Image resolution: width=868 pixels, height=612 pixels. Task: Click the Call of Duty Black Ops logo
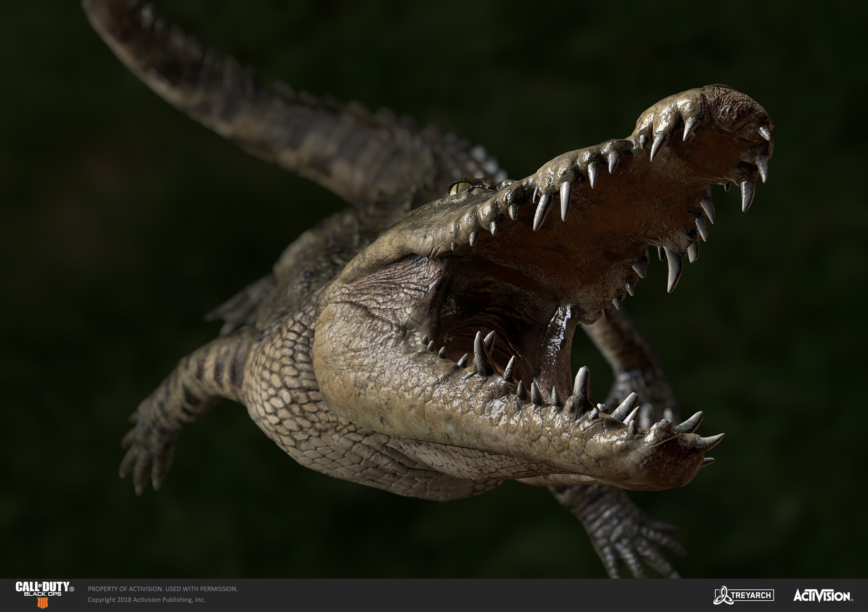[x=45, y=594]
